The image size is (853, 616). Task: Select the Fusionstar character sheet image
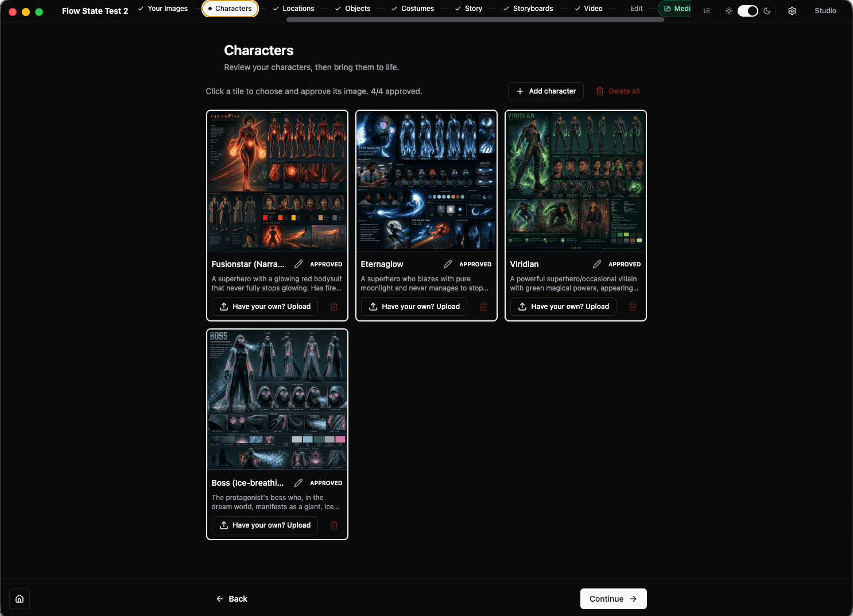(277, 181)
